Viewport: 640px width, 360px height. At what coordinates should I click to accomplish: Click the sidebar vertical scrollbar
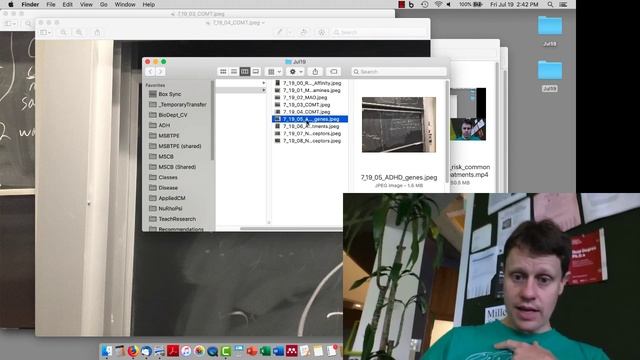[212, 120]
